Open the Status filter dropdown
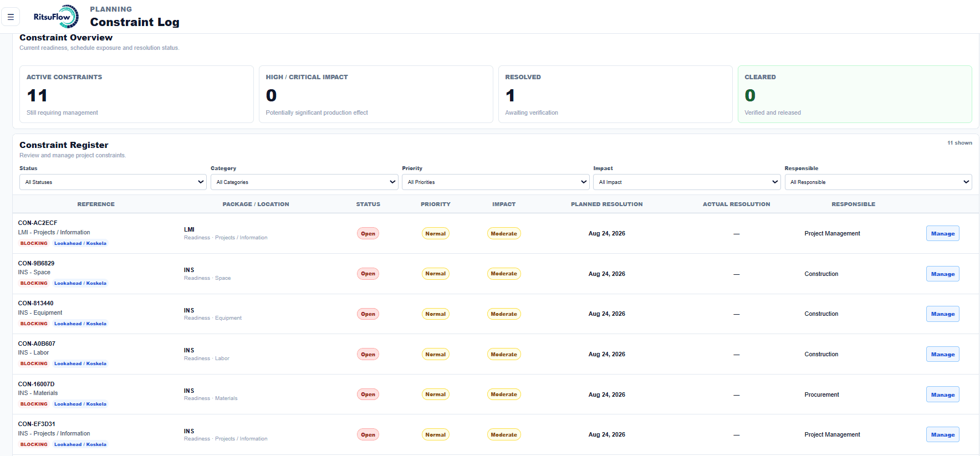Viewport: 980px width, 456px height. point(114,182)
